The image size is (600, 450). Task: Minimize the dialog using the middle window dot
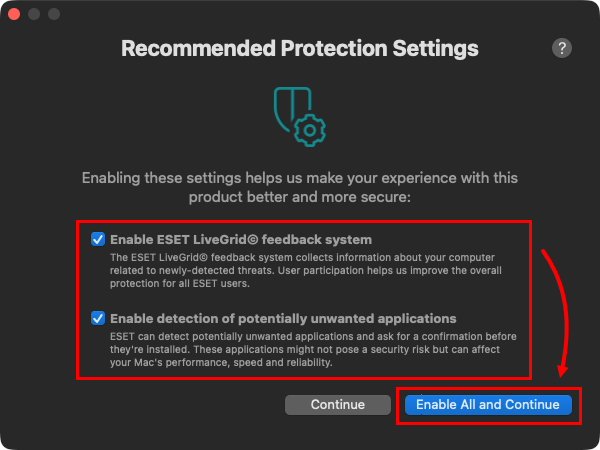coord(34,15)
